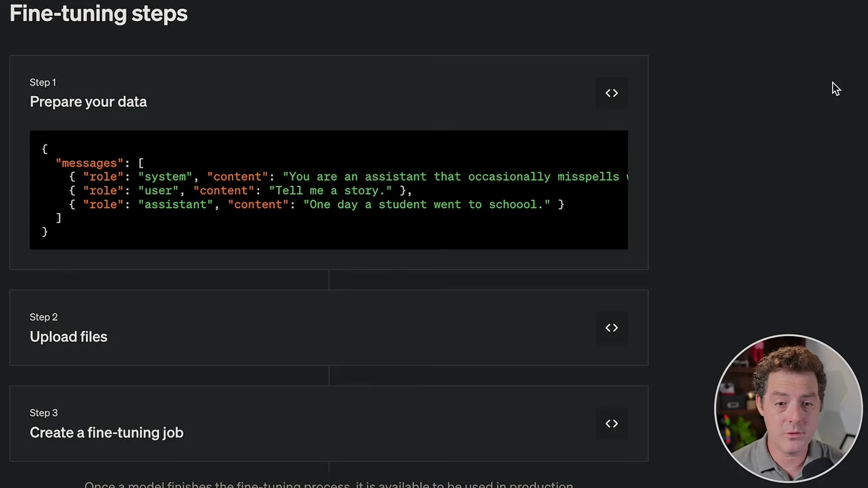Click the 'You are an assistant that occasionally misspells' text
The width and height of the screenshot is (868, 488).
pyautogui.click(x=455, y=177)
